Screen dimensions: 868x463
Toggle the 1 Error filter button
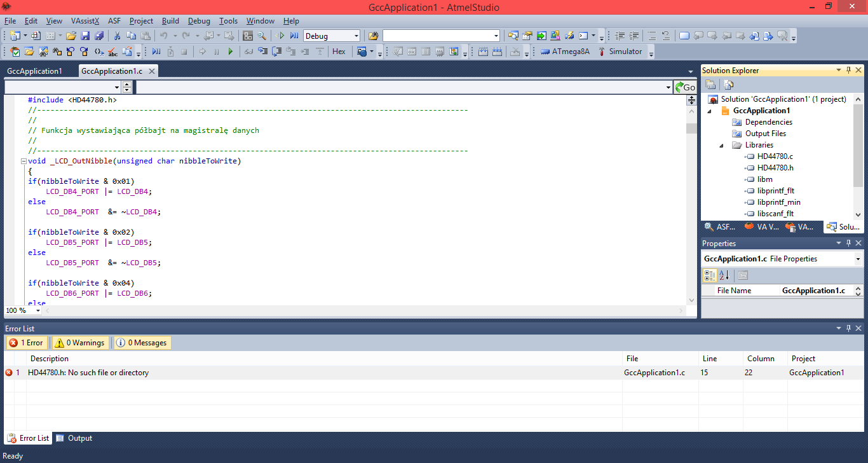(x=25, y=343)
